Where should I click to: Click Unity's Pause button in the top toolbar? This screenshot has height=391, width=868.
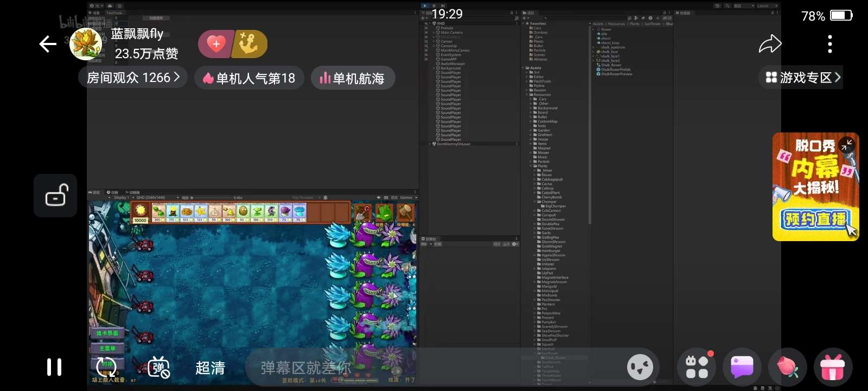click(x=434, y=5)
